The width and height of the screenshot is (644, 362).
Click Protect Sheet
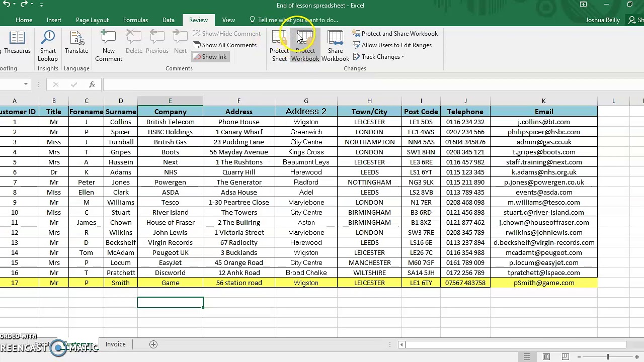coord(279,46)
